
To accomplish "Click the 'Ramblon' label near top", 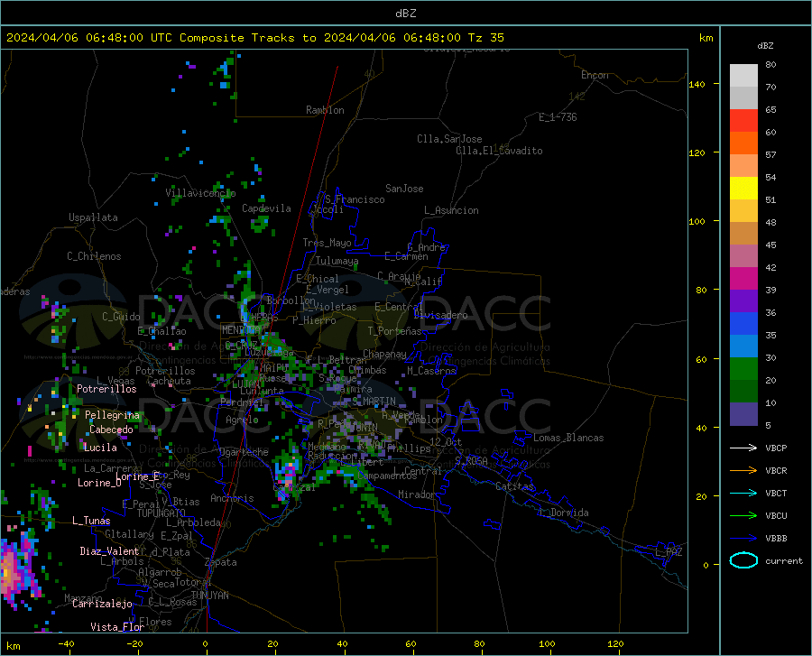I will pos(325,110).
